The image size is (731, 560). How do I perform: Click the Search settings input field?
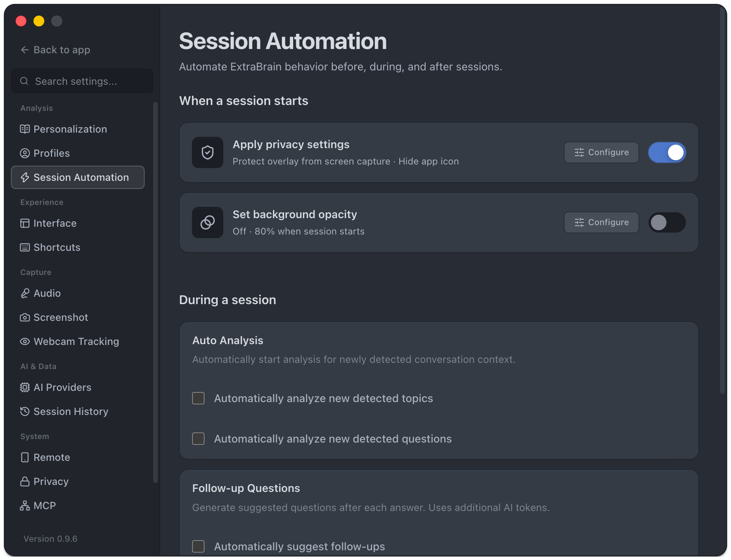[x=82, y=81]
